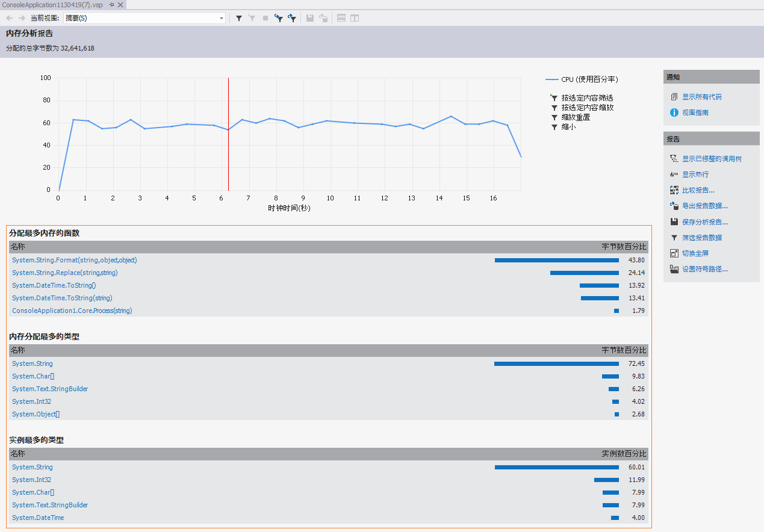Click the export report data icon
Image resolution: width=764 pixels, height=532 pixels.
pyautogui.click(x=674, y=206)
